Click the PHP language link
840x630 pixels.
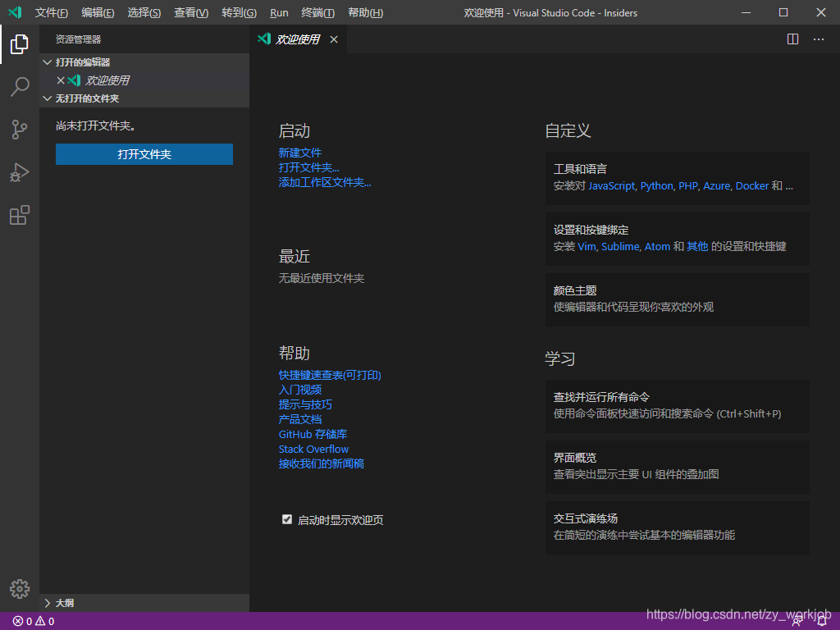(x=688, y=186)
